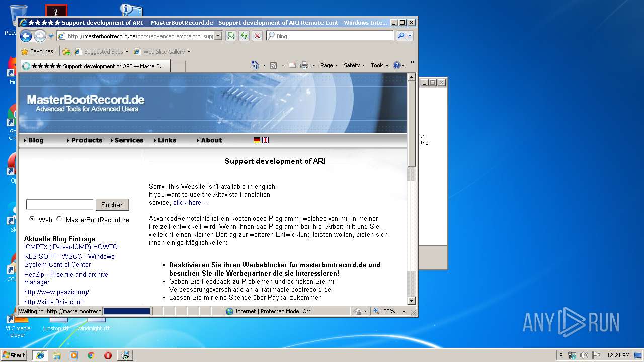The height and width of the screenshot is (362, 644).
Task: Click the Suchen button
Action: coord(112,205)
